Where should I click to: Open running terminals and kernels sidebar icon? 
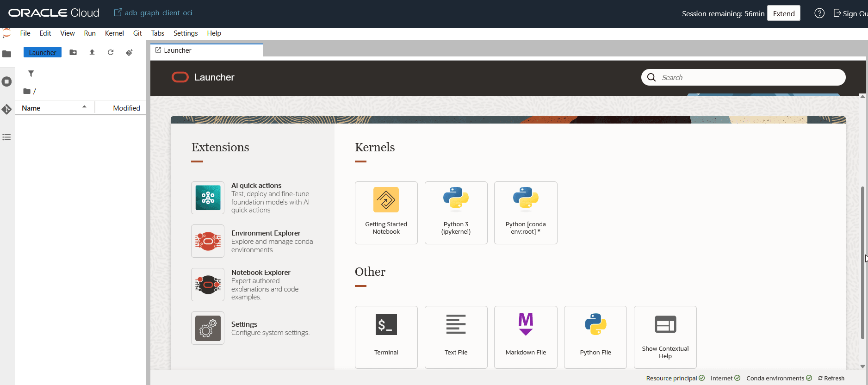(6, 81)
